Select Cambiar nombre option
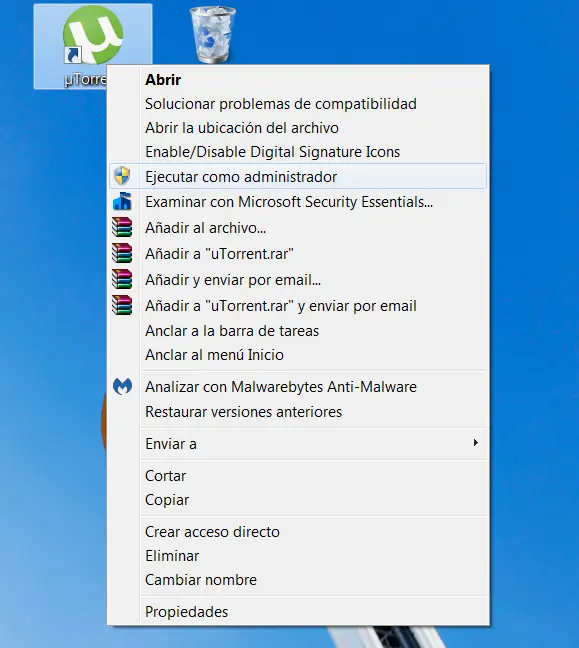The image size is (579, 648). coord(298,580)
